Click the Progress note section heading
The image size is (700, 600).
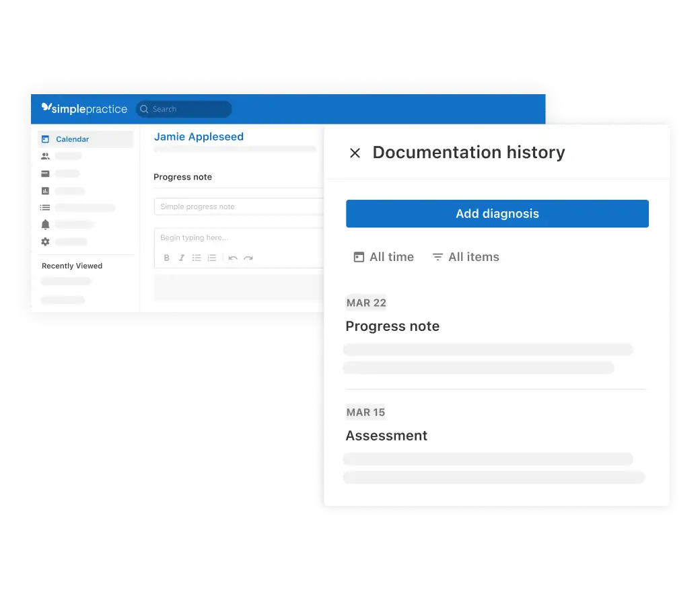tap(182, 177)
